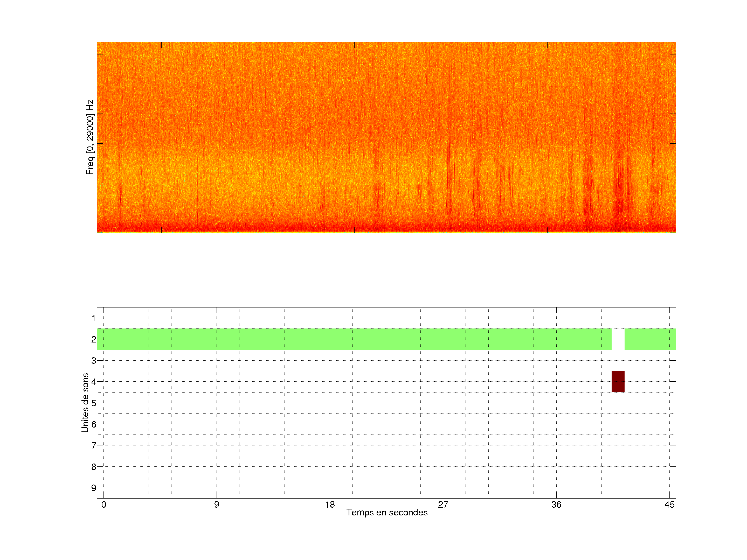The width and height of the screenshot is (747, 560).
Task: Click the dark red block in row 4
Action: tap(618, 381)
